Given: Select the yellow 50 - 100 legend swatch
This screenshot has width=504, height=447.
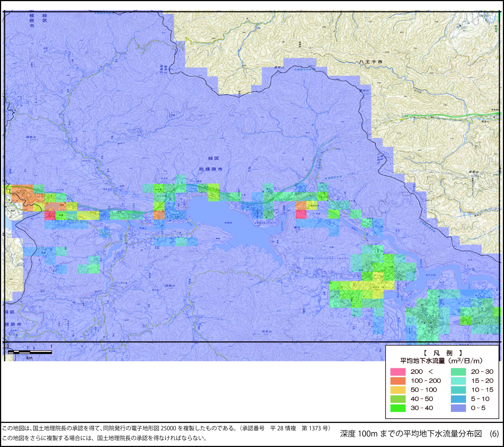Looking at the screenshot, I should point(398,390).
